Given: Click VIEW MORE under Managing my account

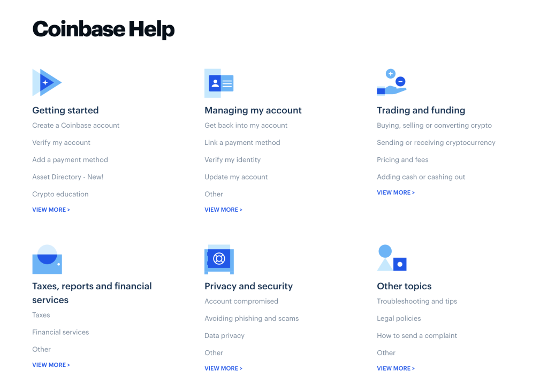Looking at the screenshot, I should tap(223, 210).
